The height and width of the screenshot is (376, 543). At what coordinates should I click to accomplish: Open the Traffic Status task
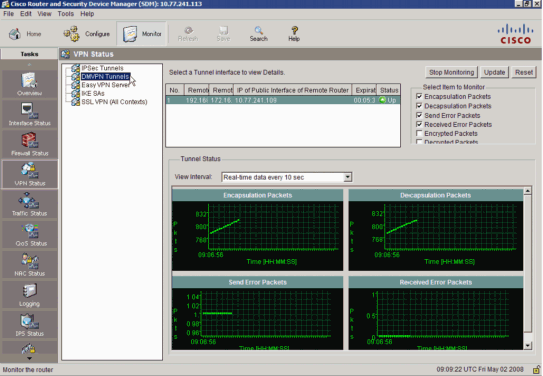point(29,205)
